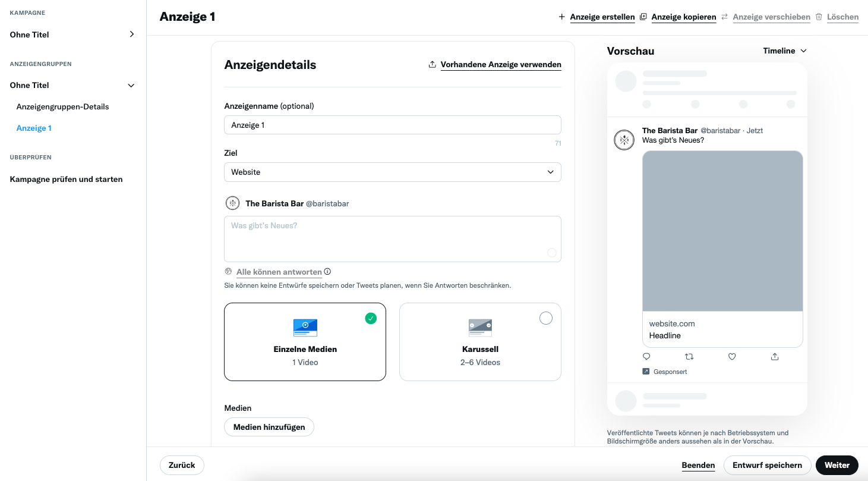Collapse the Ohne Titel Anzeigengruppen chevron

(131, 86)
